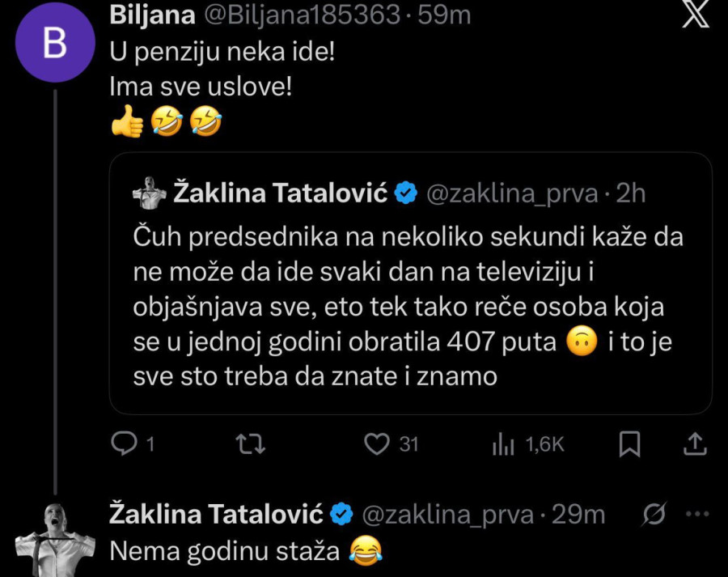Open the share upload icon
The height and width of the screenshot is (577, 728).
[696, 443]
